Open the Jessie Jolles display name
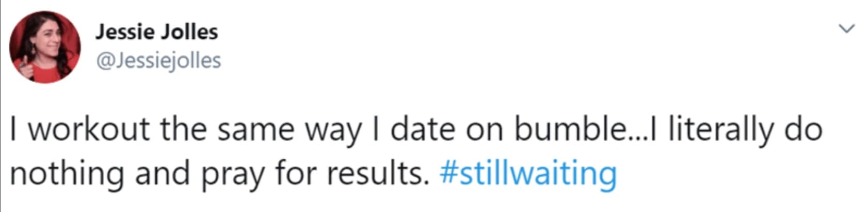868x212 pixels. tap(156, 32)
